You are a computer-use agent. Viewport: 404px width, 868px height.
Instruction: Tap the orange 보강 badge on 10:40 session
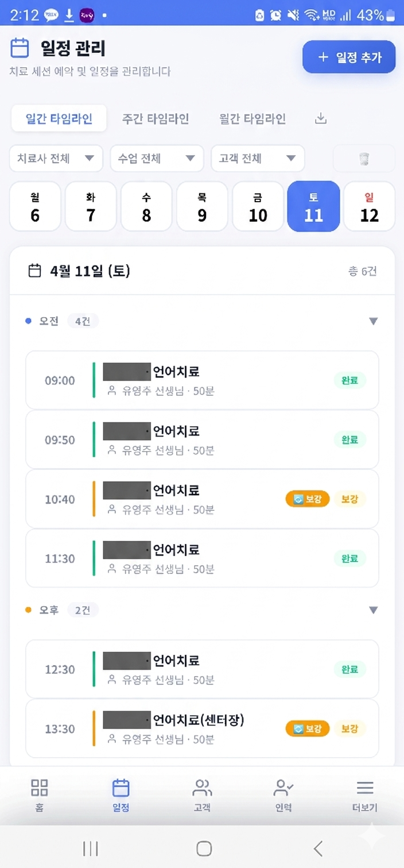(308, 499)
